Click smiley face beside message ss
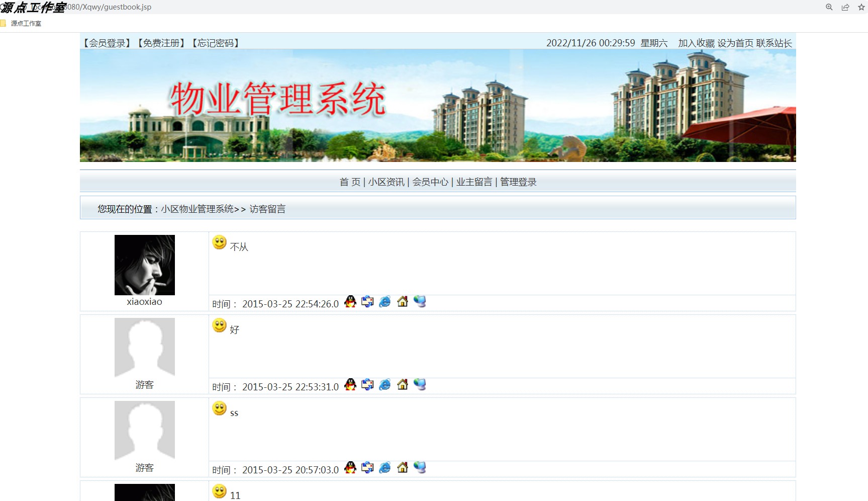Screen dimensions: 868x501 [x=220, y=408]
